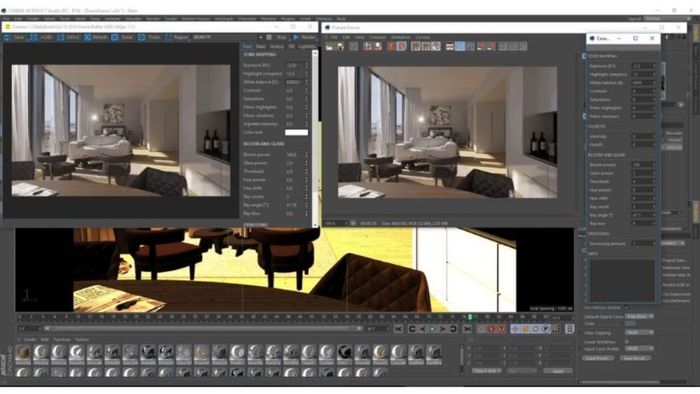Click the keyframe selection icon
The image size is (700, 394).
tap(501, 329)
